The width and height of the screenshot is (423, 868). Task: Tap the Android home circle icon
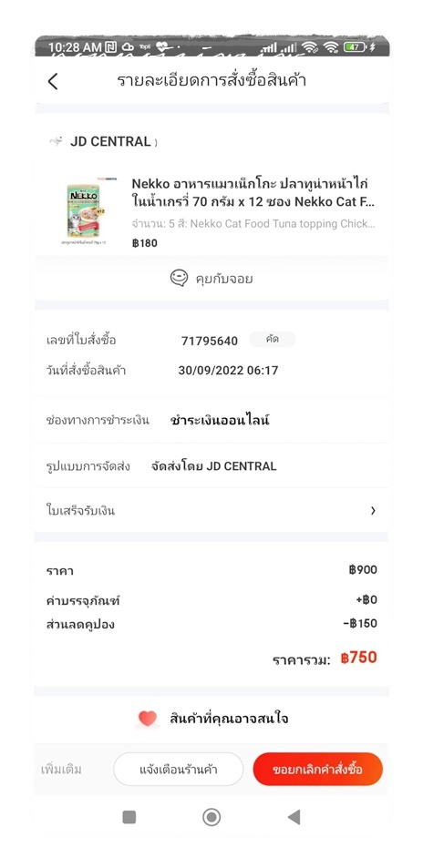(x=211, y=817)
